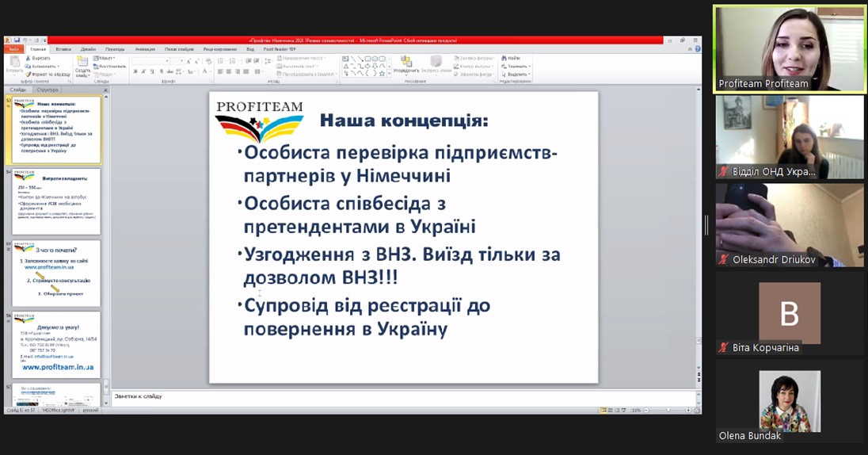
Task: Click the increase font size icon
Action: pyautogui.click(x=188, y=61)
